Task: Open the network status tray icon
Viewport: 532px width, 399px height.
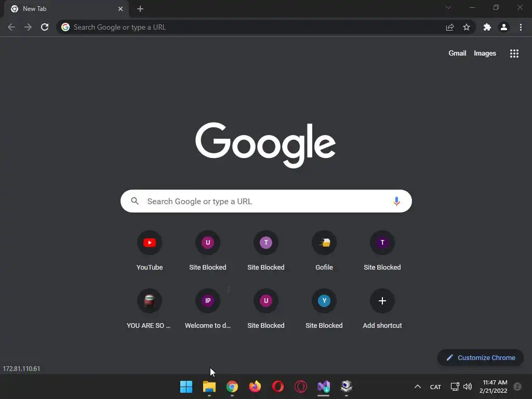Action: pyautogui.click(x=455, y=387)
